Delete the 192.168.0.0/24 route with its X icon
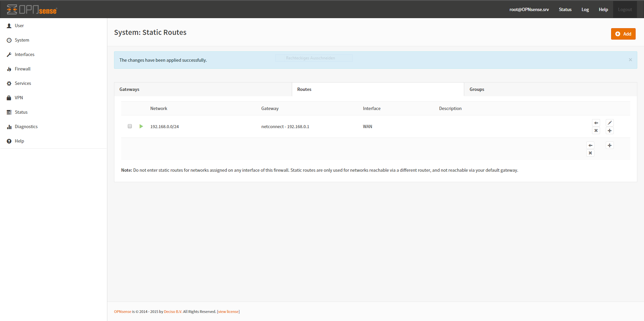The image size is (644, 321). (x=596, y=130)
